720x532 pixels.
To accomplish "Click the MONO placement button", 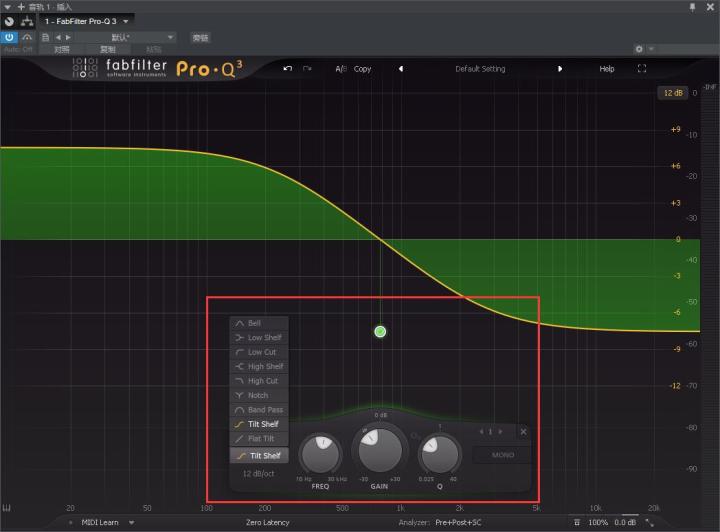I will 502,455.
